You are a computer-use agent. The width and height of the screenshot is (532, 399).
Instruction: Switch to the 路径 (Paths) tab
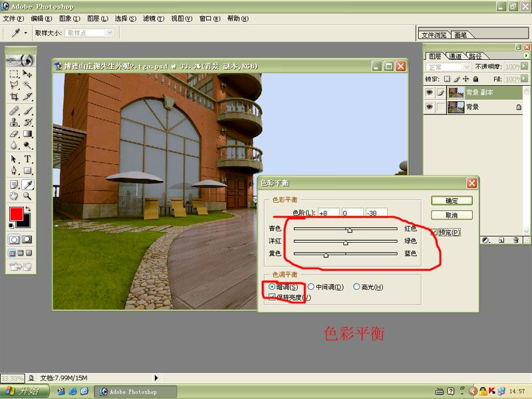(x=475, y=56)
